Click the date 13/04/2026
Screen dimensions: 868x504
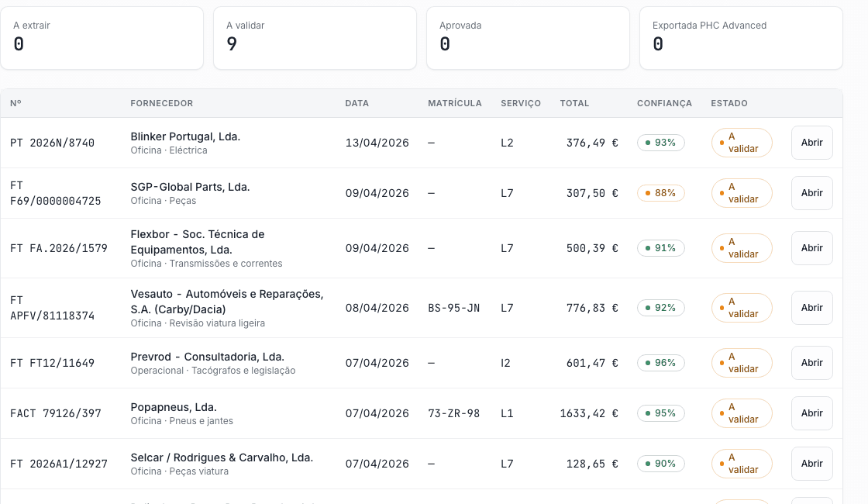[x=377, y=143]
